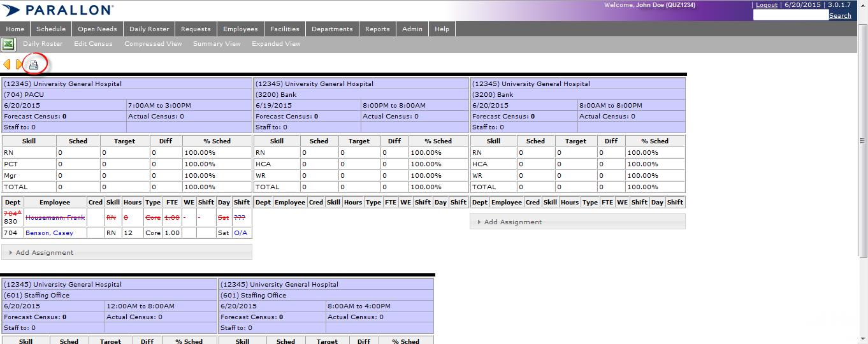Viewport: 868px width, 344px height.
Task: Open the Reports menu
Action: (x=377, y=29)
